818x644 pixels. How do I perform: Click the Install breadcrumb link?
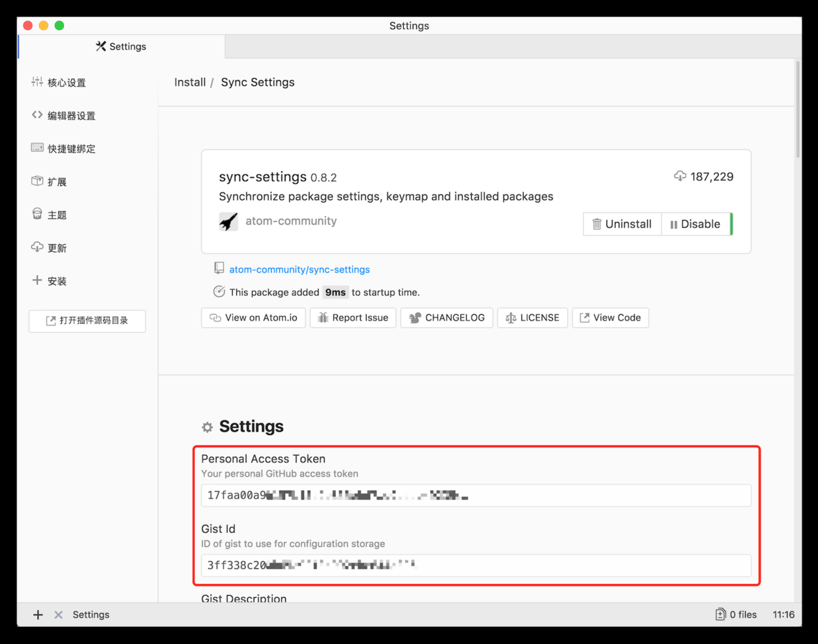pos(190,82)
